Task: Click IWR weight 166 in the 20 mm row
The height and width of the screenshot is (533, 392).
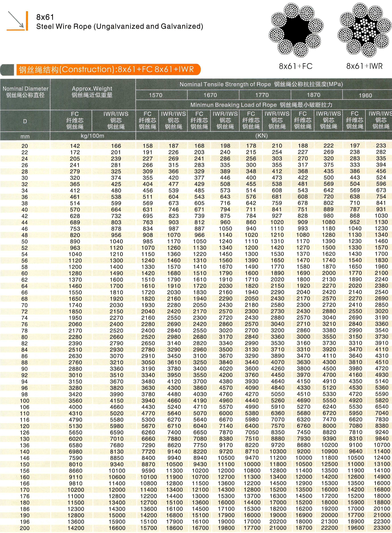Action: (x=116, y=146)
